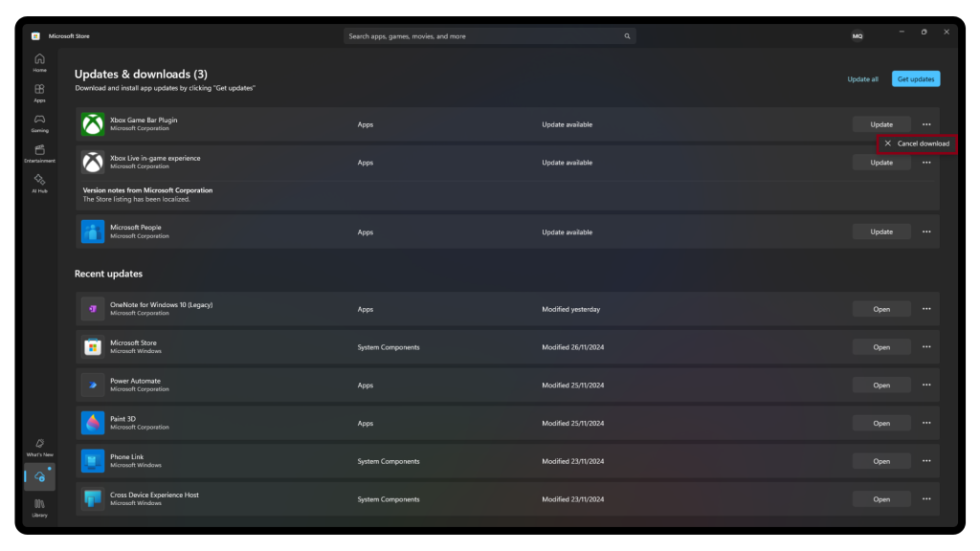Click the Xbox Live in-game experience icon

pyautogui.click(x=93, y=163)
